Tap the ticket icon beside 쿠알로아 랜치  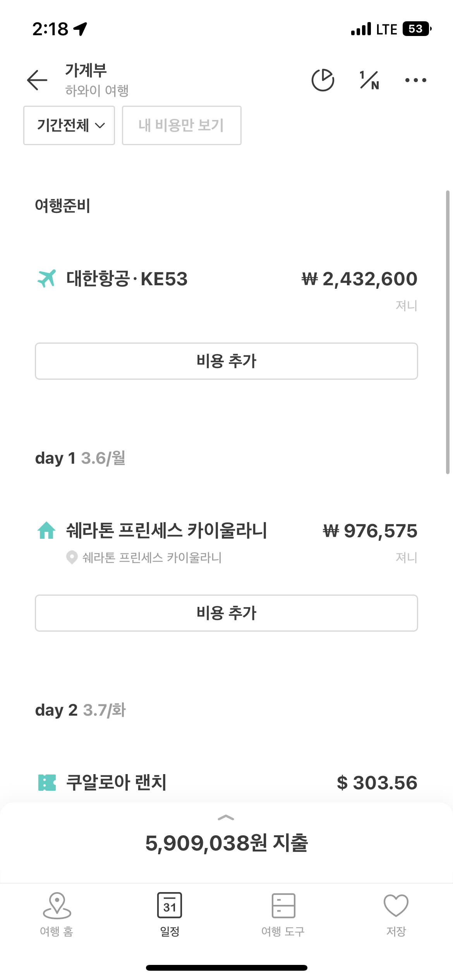[47, 783]
